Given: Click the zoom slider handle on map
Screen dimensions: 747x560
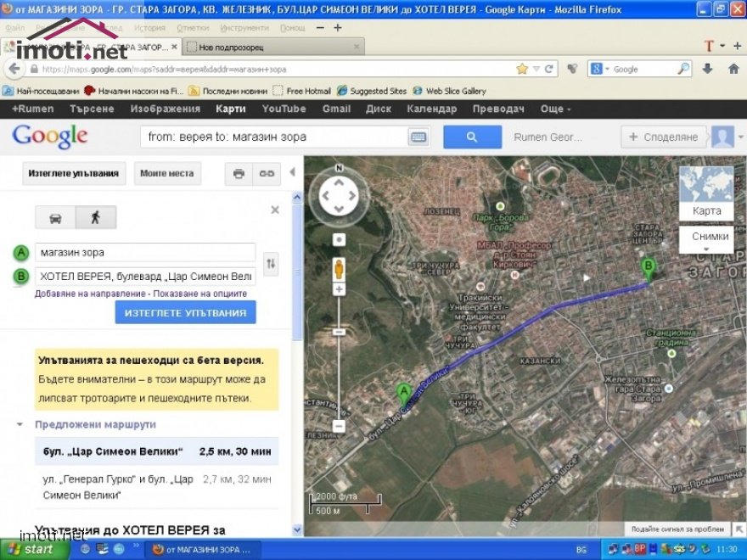Looking at the screenshot, I should coord(339,332).
